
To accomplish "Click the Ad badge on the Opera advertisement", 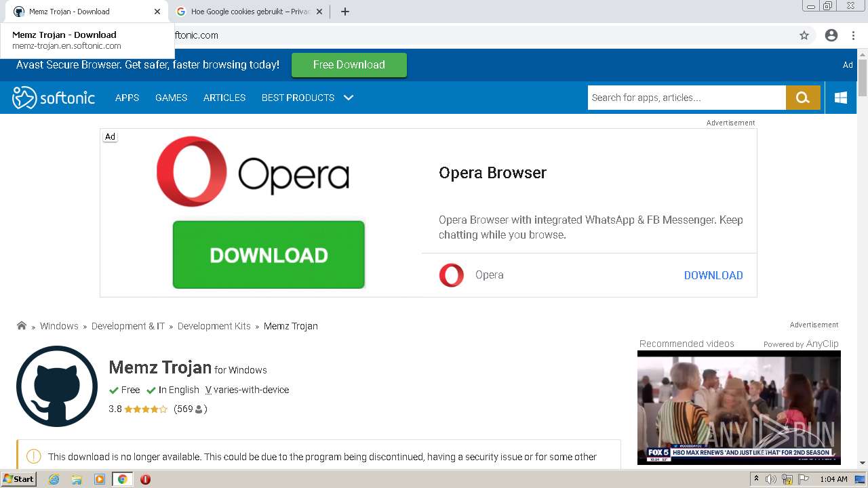I will (110, 137).
